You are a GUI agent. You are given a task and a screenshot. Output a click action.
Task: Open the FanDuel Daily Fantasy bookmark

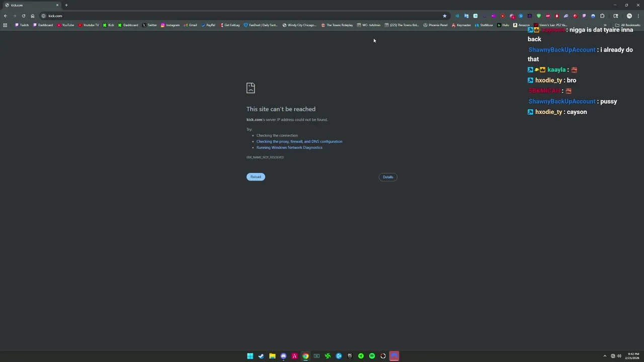pos(261,25)
